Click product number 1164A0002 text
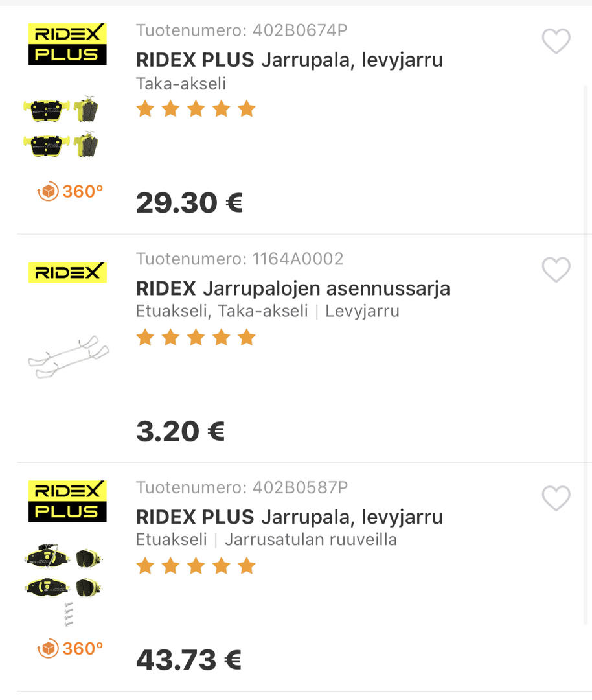 (x=240, y=259)
